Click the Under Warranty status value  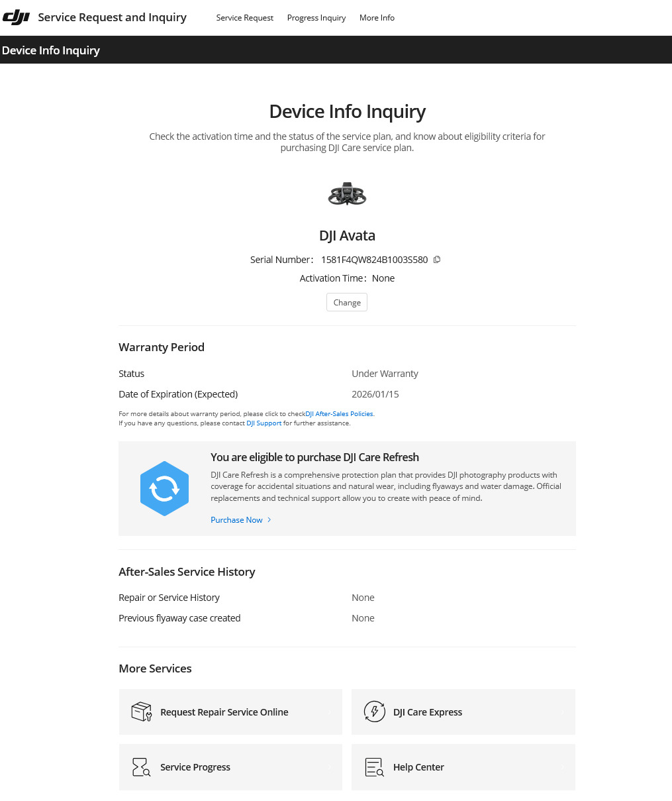pos(385,374)
